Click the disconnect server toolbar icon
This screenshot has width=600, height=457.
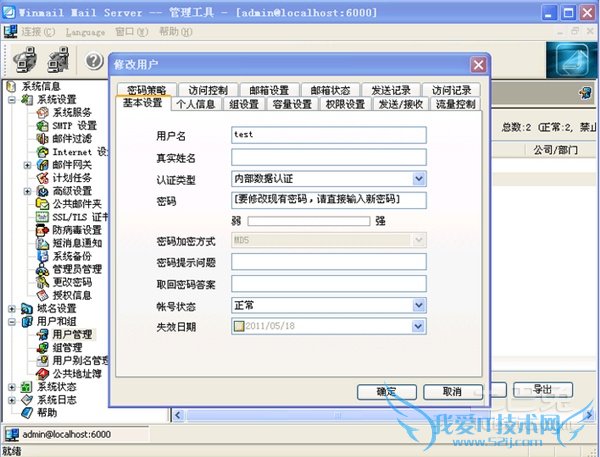coord(58,59)
